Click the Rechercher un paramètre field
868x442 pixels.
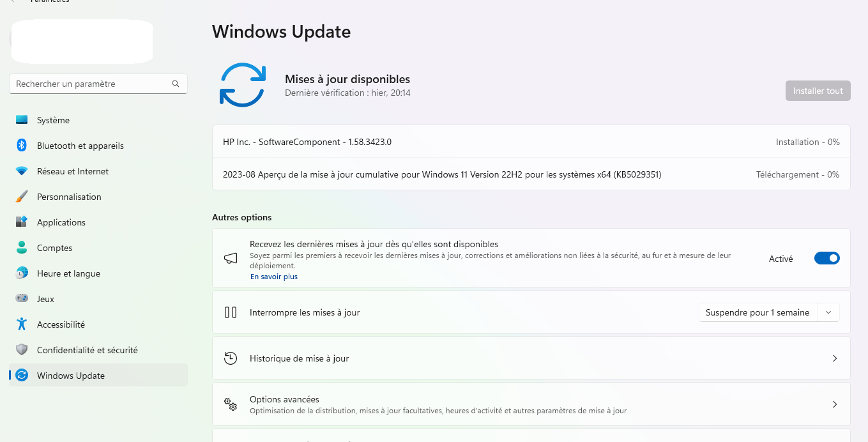tap(98, 84)
